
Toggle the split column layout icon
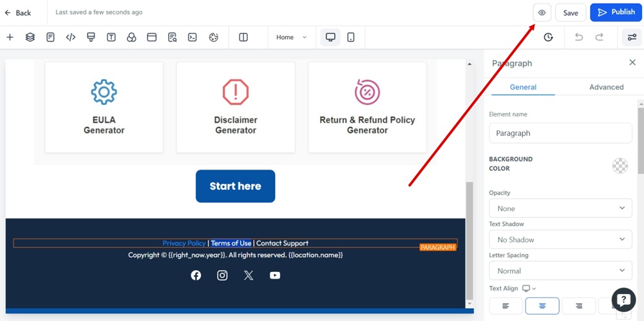pos(243,37)
